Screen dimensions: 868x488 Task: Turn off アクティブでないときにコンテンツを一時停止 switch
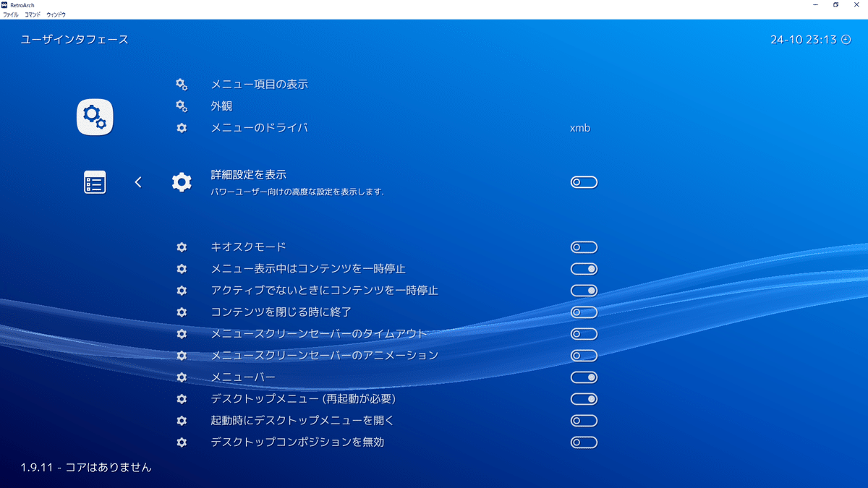coord(584,291)
